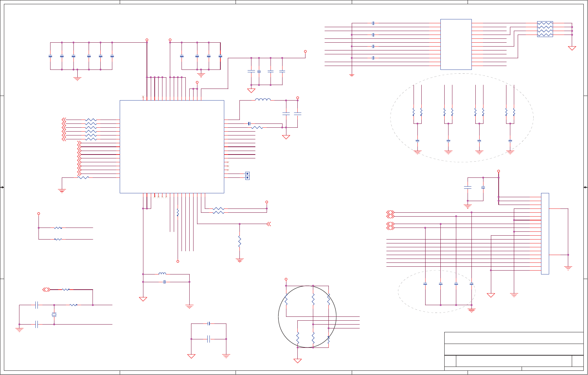
Task: Click the power terminal above the four-capacitor bank
Action: click(305, 52)
